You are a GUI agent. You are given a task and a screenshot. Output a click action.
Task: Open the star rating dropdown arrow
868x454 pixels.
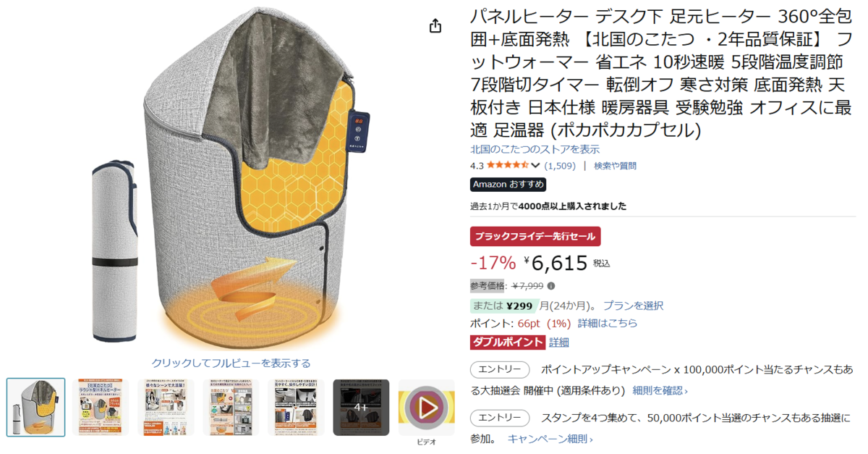click(535, 166)
